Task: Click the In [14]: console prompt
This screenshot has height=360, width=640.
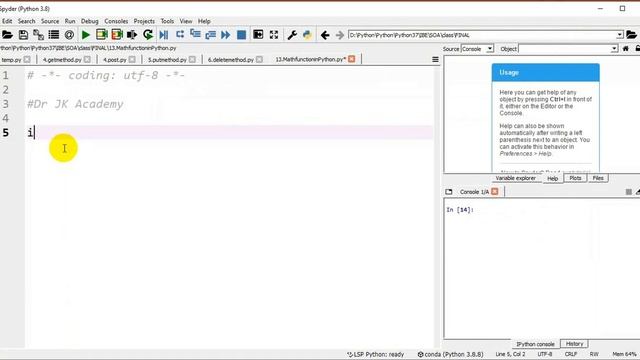Action: tap(460, 210)
